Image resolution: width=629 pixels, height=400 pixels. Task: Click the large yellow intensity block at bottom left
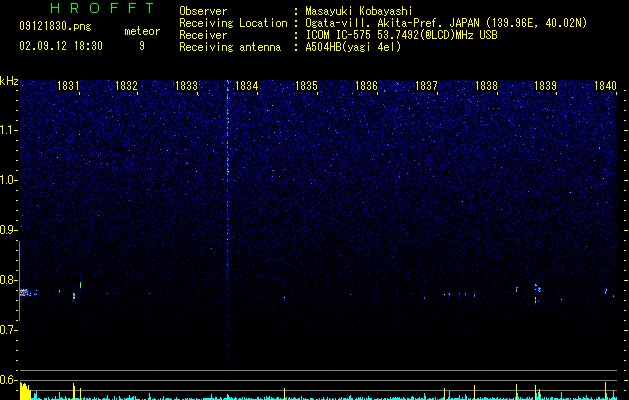tap(25, 391)
